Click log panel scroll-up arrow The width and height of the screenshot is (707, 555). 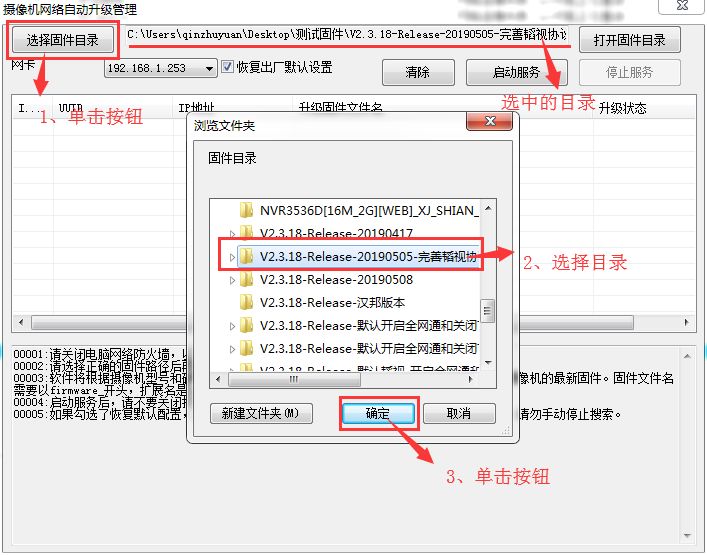(687, 357)
